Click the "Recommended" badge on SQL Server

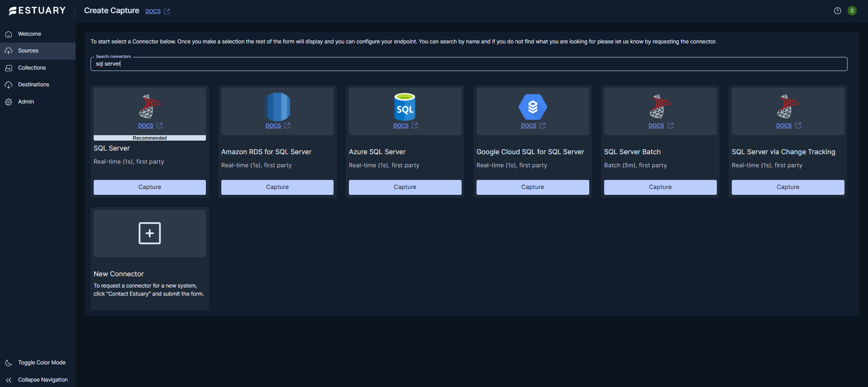point(150,138)
